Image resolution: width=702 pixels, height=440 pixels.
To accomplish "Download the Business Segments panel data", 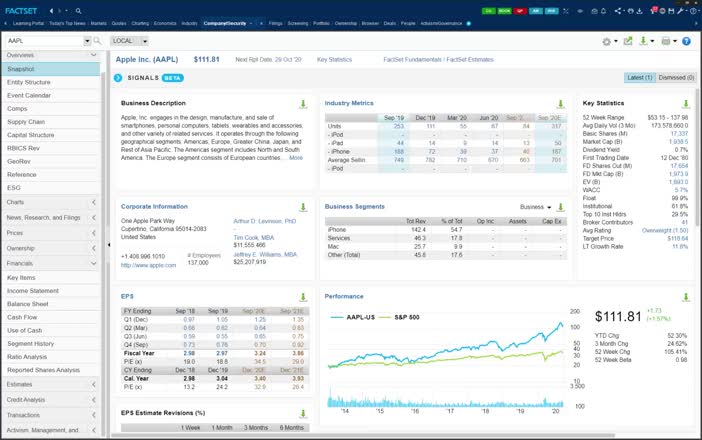I will (x=560, y=207).
